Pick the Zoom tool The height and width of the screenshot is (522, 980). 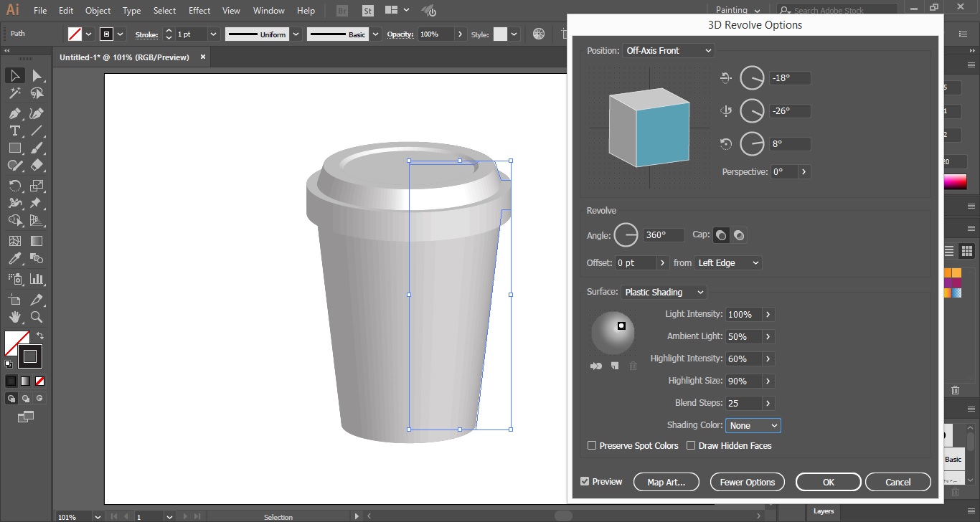click(x=37, y=317)
